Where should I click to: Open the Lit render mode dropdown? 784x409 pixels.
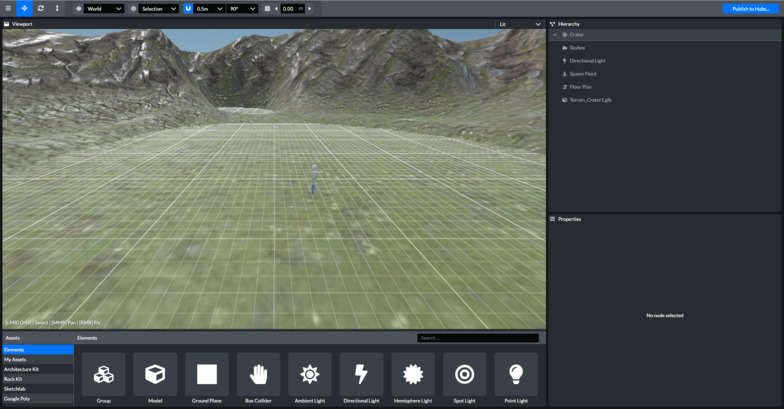(x=520, y=24)
